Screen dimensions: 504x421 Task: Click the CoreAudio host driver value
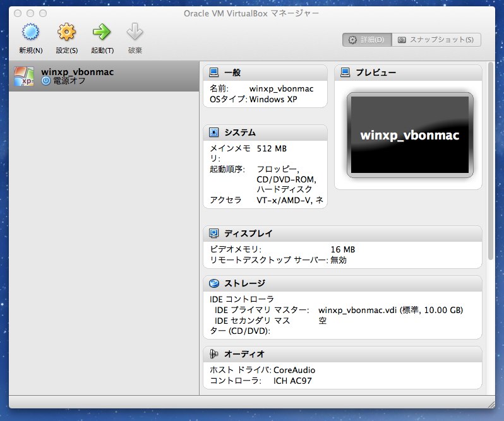tap(294, 370)
